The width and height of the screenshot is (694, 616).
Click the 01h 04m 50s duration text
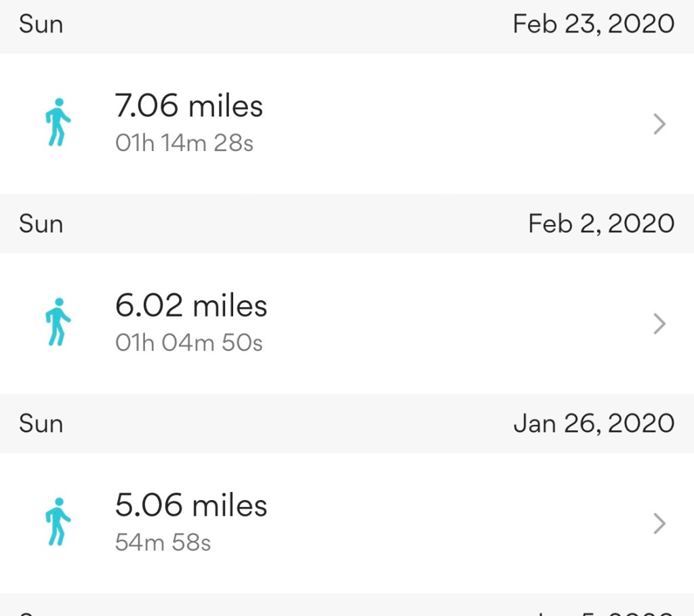[188, 344]
